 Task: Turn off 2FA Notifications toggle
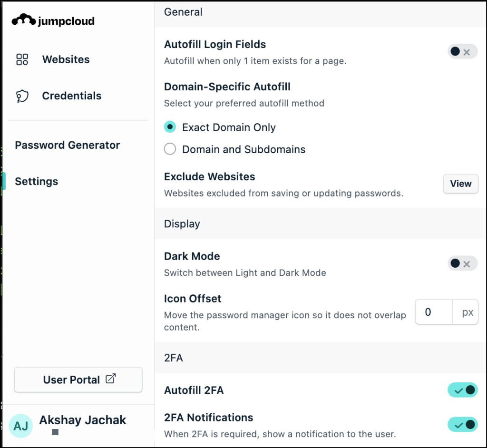tap(462, 424)
